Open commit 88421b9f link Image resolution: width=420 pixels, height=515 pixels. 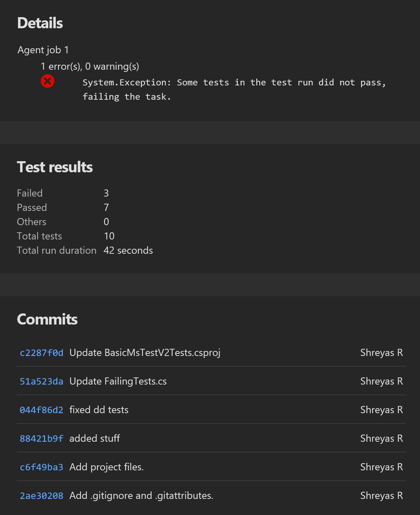[41, 439]
